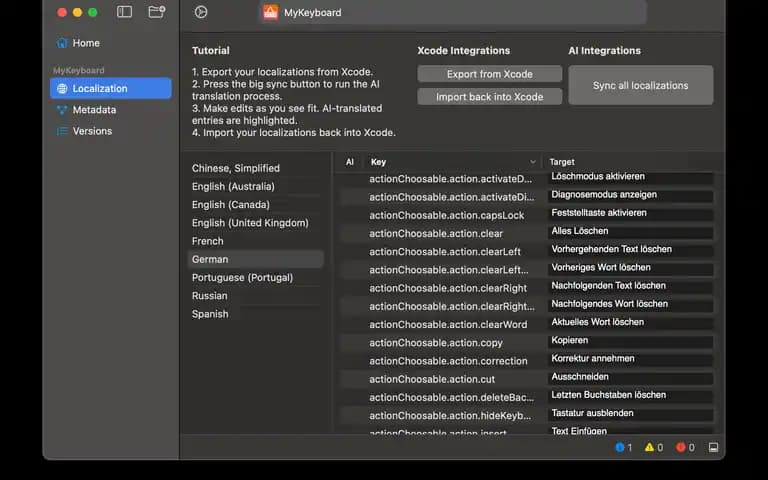Click the new project folder icon

coord(157,12)
